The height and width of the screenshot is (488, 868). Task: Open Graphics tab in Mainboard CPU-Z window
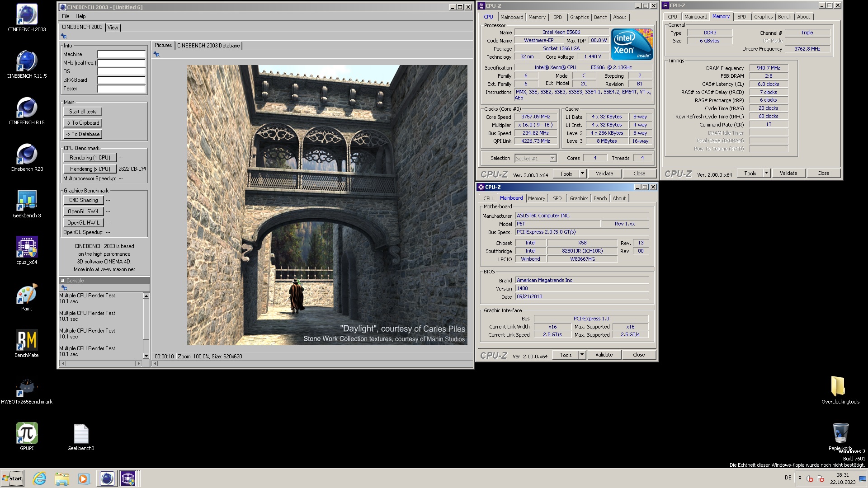click(579, 198)
